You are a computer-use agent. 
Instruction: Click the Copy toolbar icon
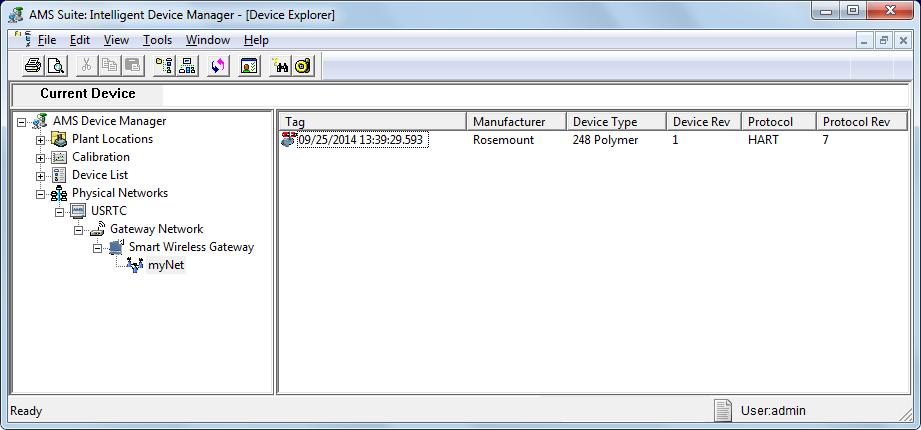[109, 66]
